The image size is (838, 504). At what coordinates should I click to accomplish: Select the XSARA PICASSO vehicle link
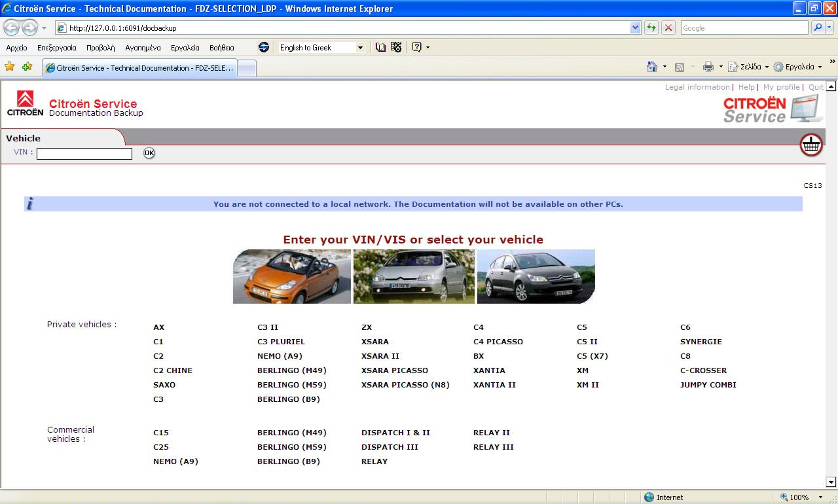coord(394,370)
